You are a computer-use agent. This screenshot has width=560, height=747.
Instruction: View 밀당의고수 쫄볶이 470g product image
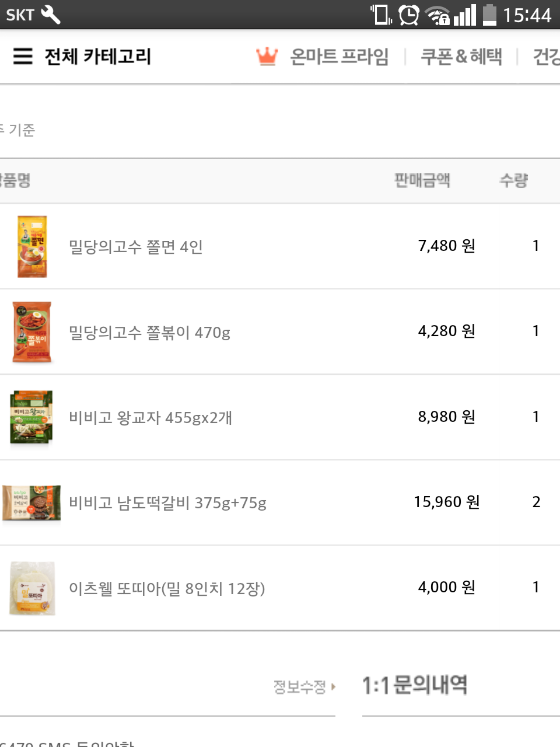click(x=32, y=332)
